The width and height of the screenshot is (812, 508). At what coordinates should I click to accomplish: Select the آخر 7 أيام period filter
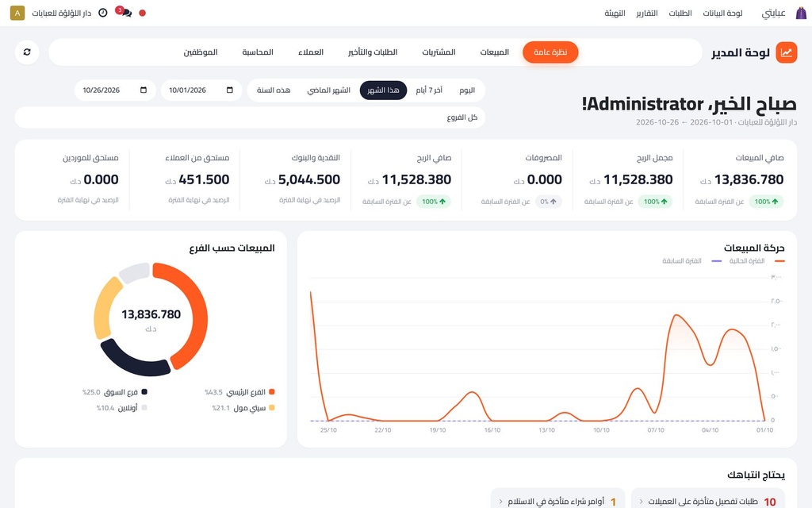point(429,90)
